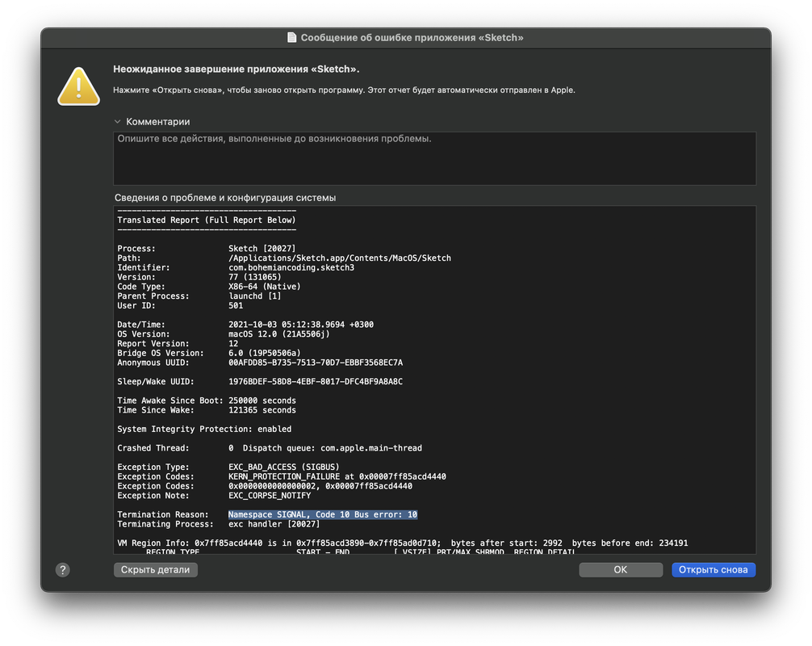Click the Anonymous UUID value 00AFDD85-B735
This screenshot has height=646, width=812.
pos(316,363)
